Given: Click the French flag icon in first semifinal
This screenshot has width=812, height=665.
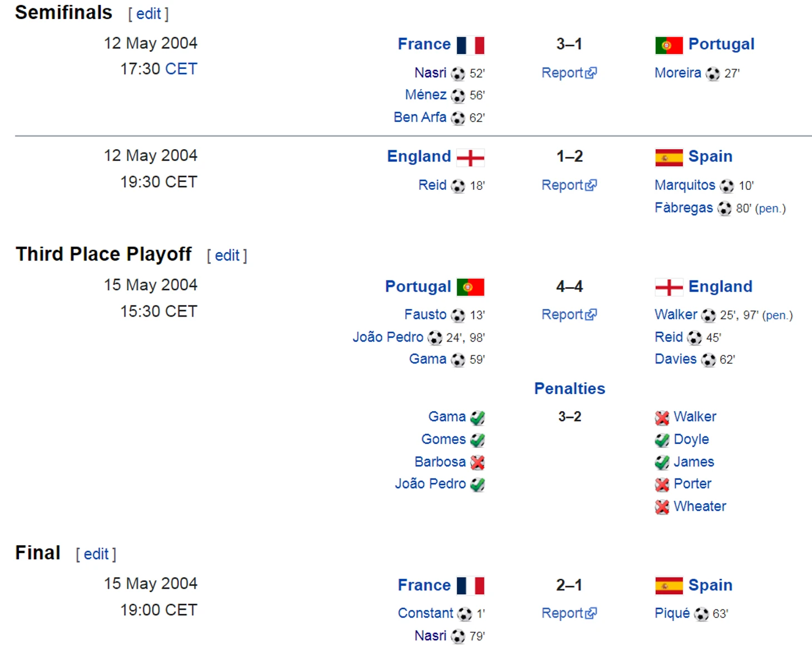Looking at the screenshot, I should (x=470, y=45).
